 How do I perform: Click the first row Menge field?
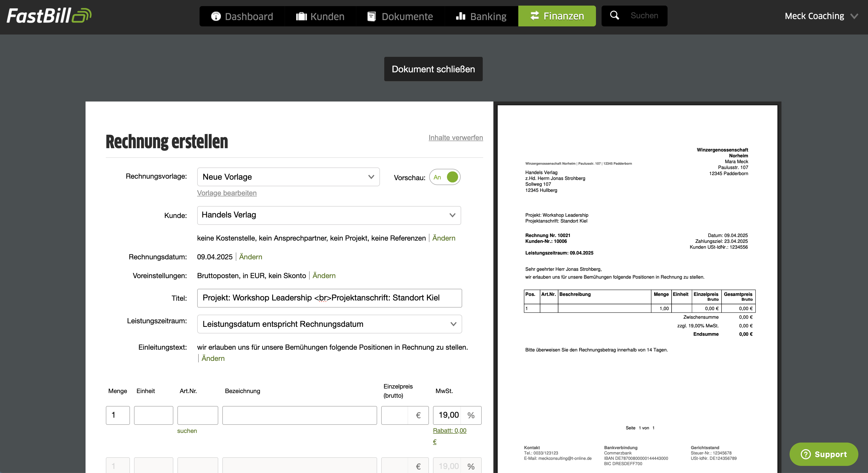(118, 415)
